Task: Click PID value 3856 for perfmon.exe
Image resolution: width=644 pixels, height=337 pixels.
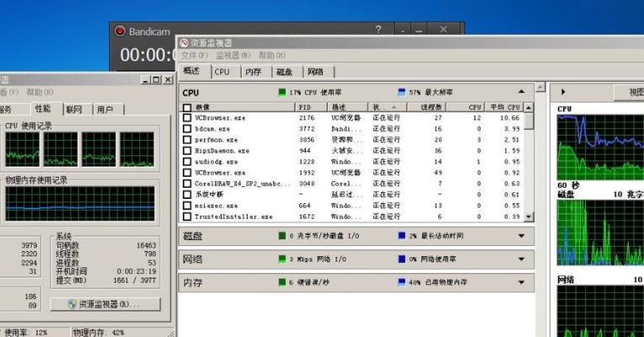Action: coord(307,140)
